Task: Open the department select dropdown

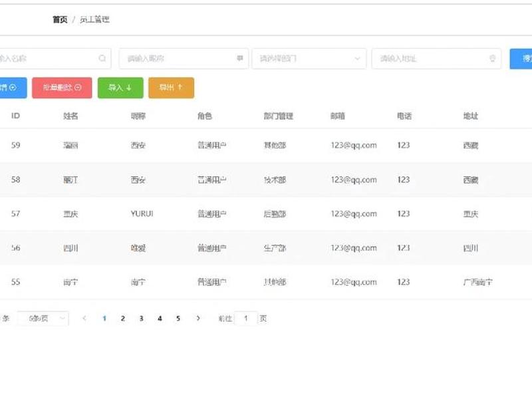Action: (x=309, y=59)
